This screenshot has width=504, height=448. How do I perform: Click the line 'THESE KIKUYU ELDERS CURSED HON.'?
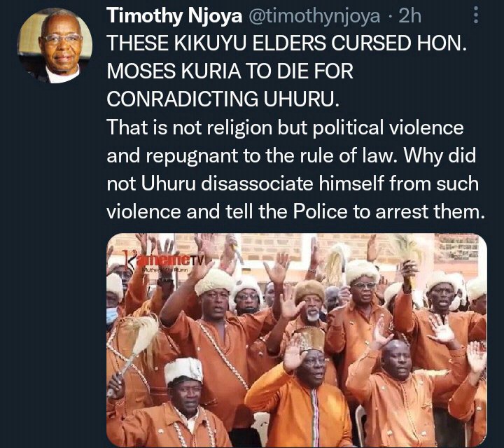point(286,43)
